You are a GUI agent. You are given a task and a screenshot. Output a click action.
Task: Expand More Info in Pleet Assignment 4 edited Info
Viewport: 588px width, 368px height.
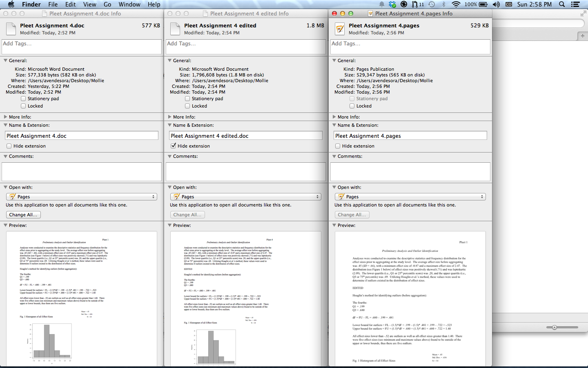[170, 117]
